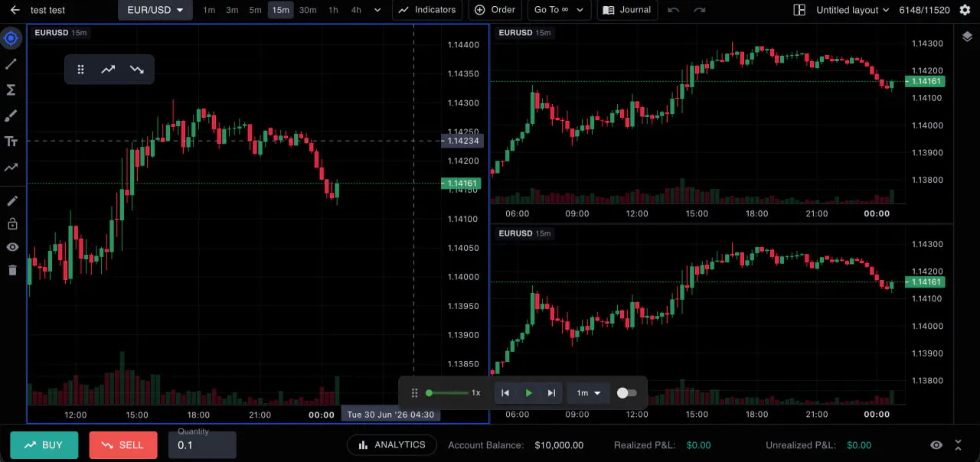
Task: Toggle drawings visibility eye in left sidebar
Action: [x=11, y=247]
